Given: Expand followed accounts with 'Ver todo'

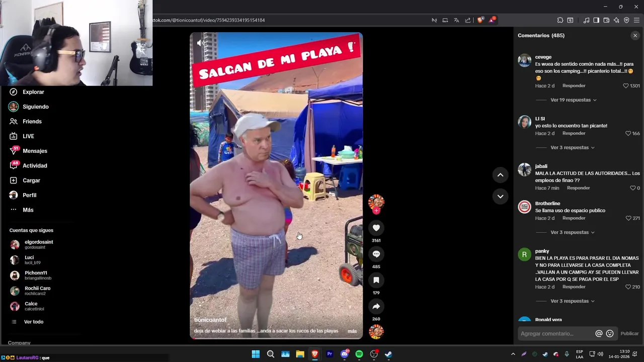Looking at the screenshot, I should point(33,322).
